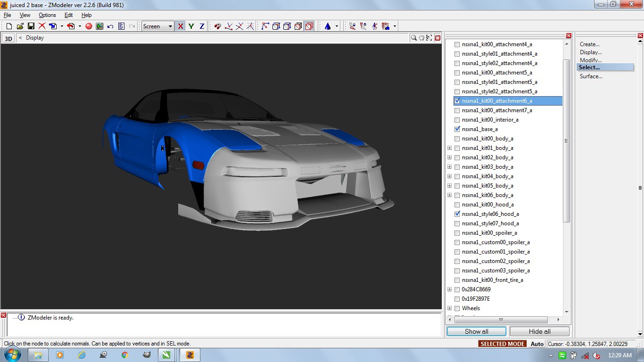
Task: Uncheck nsxna1_base_a visibility checkbox
Action: pos(457,129)
